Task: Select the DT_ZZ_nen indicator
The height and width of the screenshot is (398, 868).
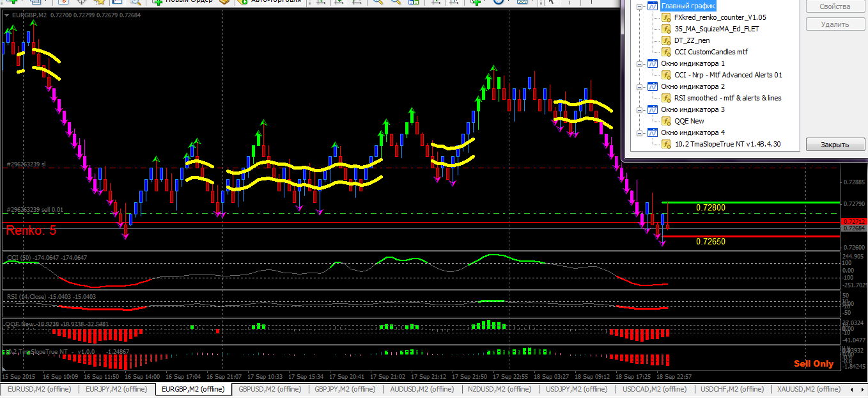Action: coord(692,40)
